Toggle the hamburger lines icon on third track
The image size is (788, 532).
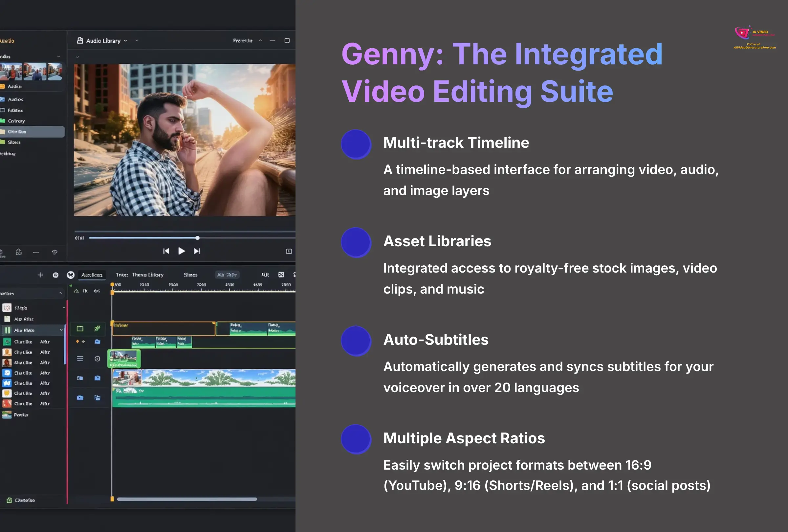pos(80,358)
